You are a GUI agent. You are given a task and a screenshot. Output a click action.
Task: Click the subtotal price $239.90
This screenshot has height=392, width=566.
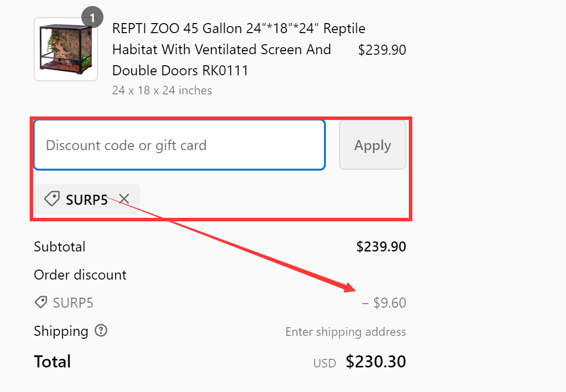[x=381, y=246]
